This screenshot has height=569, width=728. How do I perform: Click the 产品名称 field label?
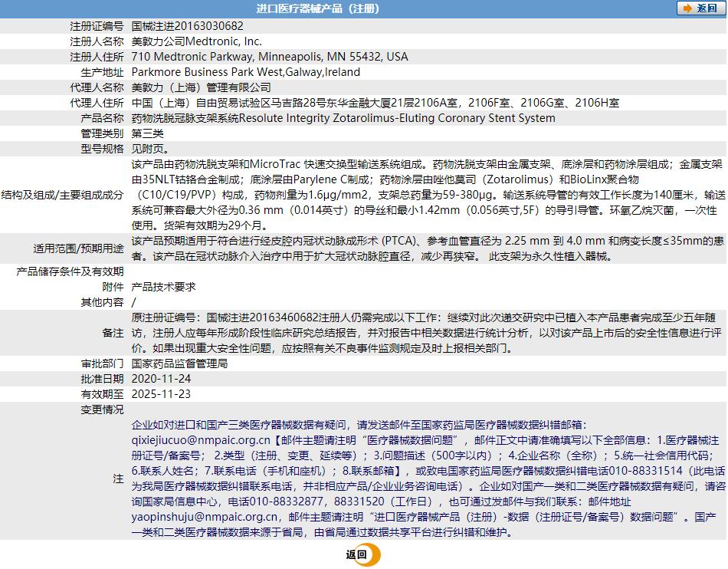pos(102,118)
